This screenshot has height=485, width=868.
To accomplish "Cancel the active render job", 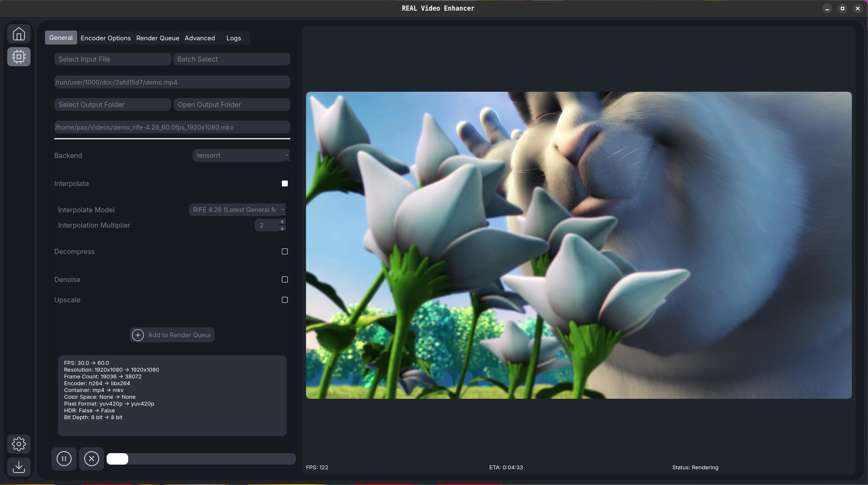I will (x=92, y=458).
